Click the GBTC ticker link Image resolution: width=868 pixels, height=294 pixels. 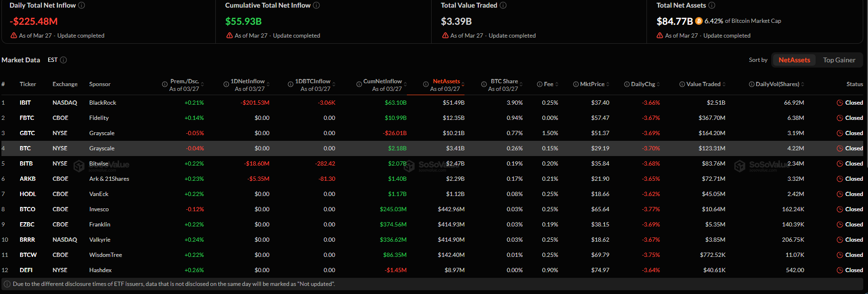pyautogui.click(x=27, y=133)
